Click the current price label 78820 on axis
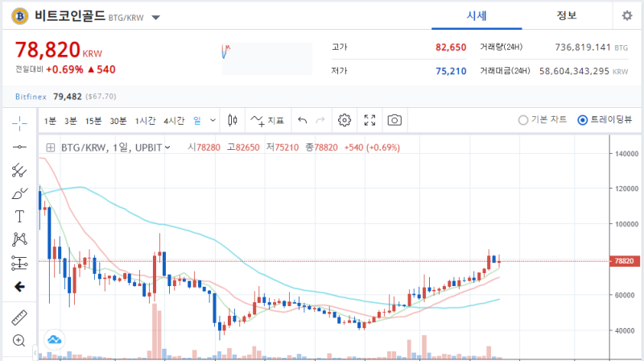 624,261
